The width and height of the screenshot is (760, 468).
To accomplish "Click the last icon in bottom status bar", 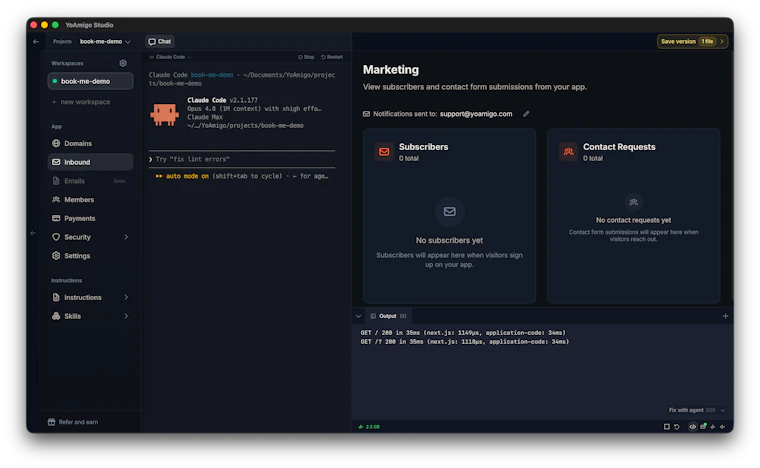I will (x=723, y=427).
